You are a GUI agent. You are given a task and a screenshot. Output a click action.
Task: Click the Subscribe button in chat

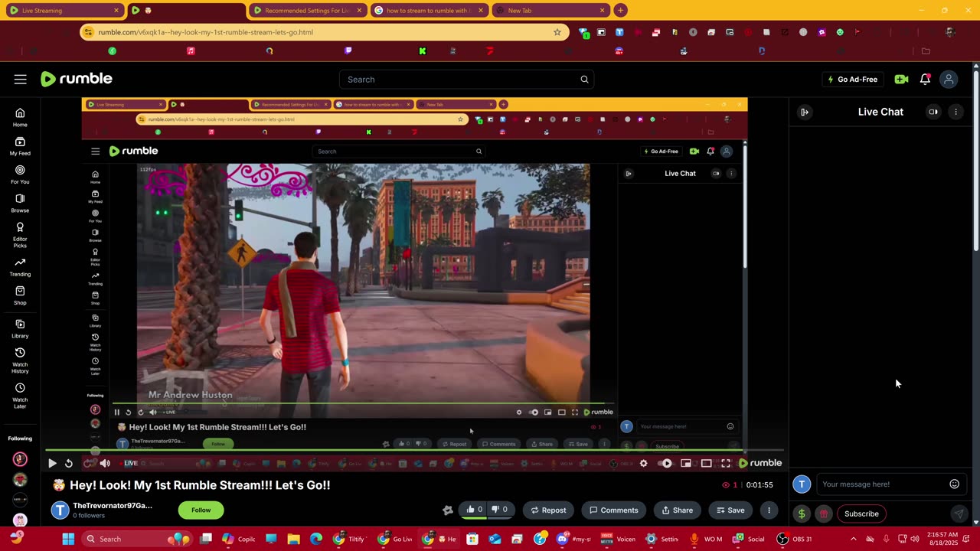click(x=861, y=514)
